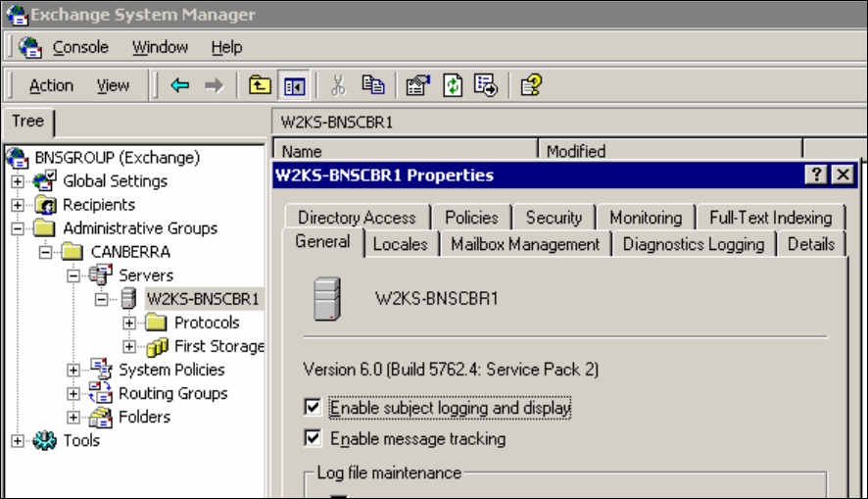Collapse the Administrative Groups node
This screenshot has height=499, width=868.
coord(18,228)
